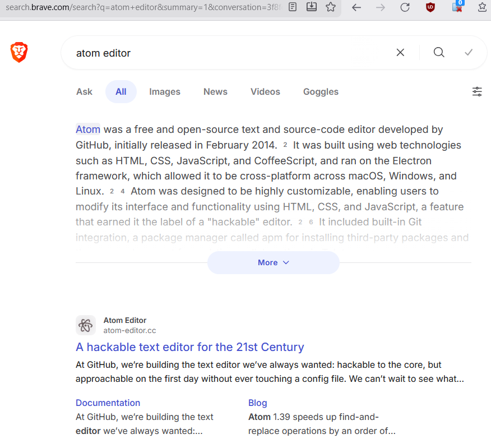Viewport: 491px width, 448px height.
Task: Click the Brave lion logo
Action: [x=19, y=52]
